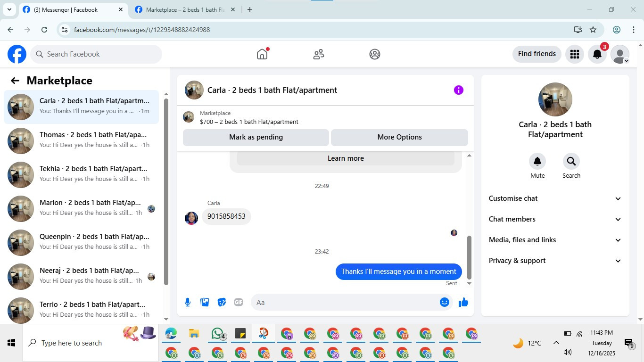This screenshot has height=362, width=644.
Task: Open File Explorer from the taskbar
Action: [194, 334]
